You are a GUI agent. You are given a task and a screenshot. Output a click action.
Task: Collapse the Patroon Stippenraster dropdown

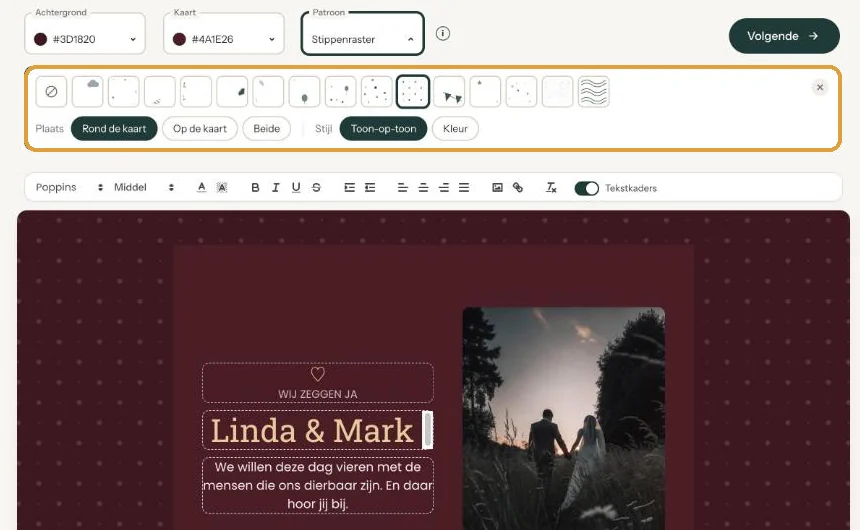click(x=363, y=34)
